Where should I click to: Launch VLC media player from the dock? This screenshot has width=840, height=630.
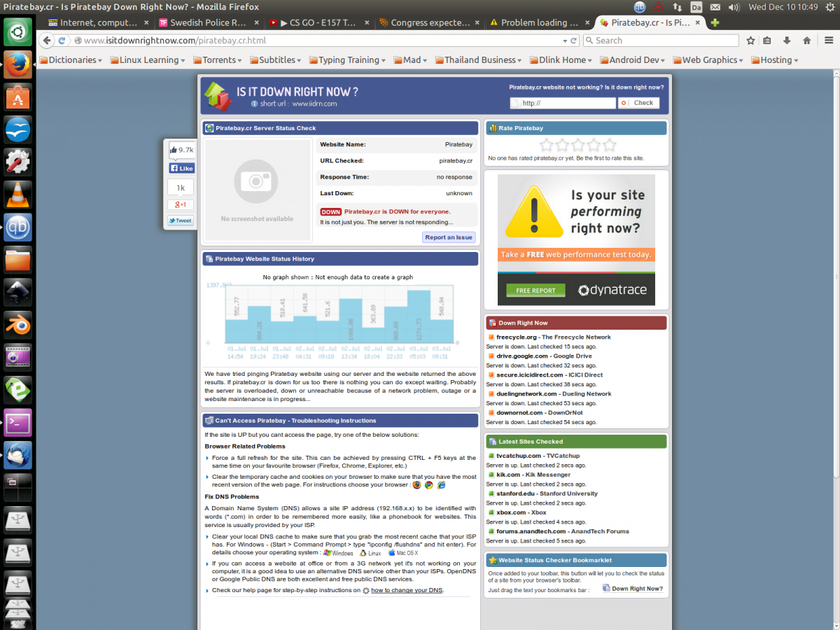17,195
